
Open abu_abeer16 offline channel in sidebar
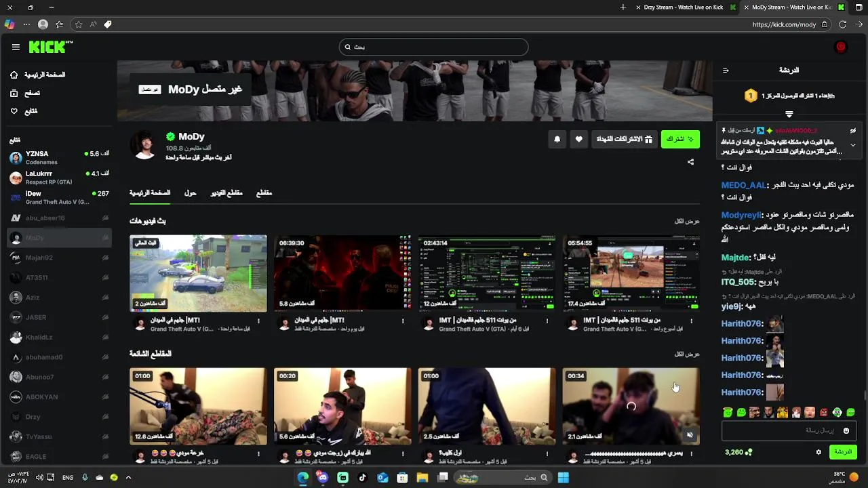tap(59, 218)
